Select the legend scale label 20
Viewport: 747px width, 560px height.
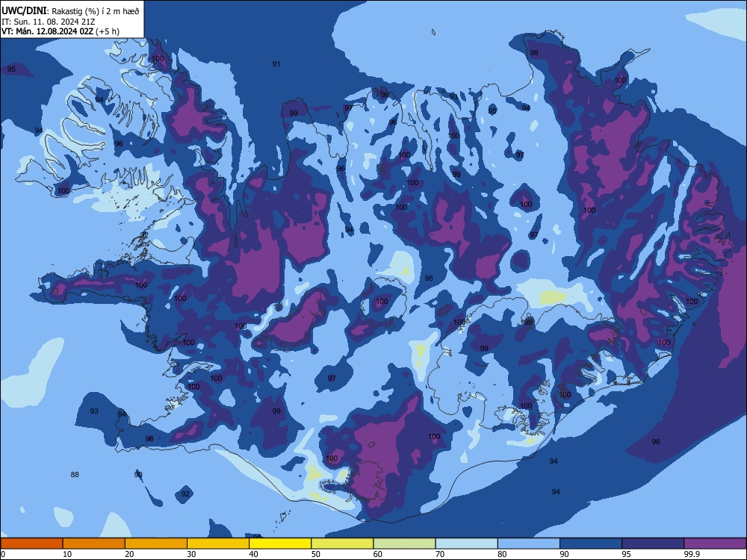pos(129,554)
